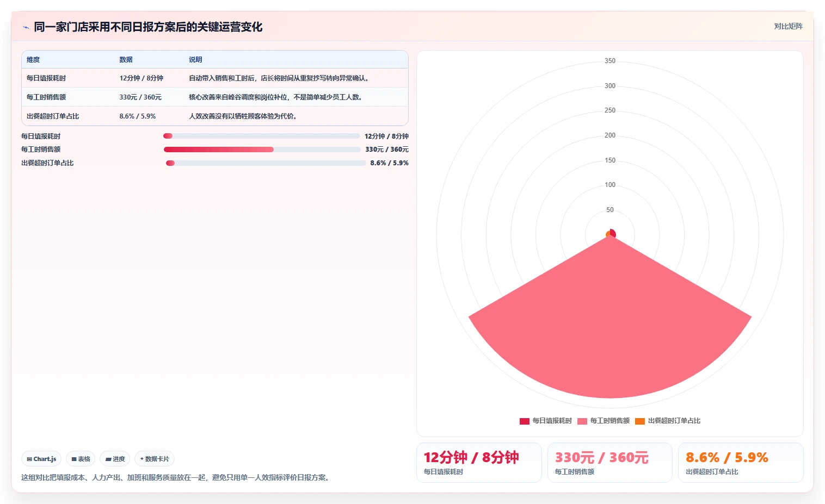The height and width of the screenshot is (504, 825).
Task: Click table cell 330元 / 360元
Action: (x=140, y=97)
